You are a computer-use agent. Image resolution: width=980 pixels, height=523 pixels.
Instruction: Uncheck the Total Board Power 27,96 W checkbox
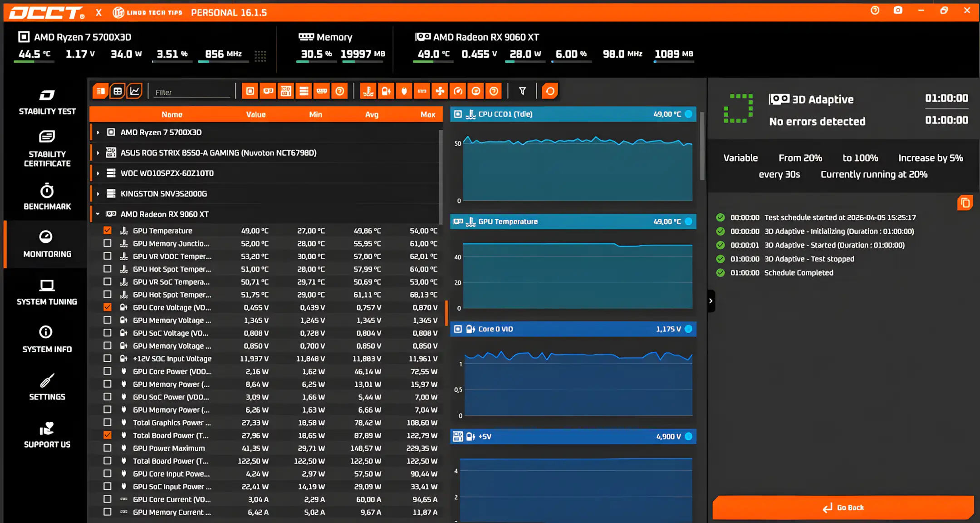(108, 435)
